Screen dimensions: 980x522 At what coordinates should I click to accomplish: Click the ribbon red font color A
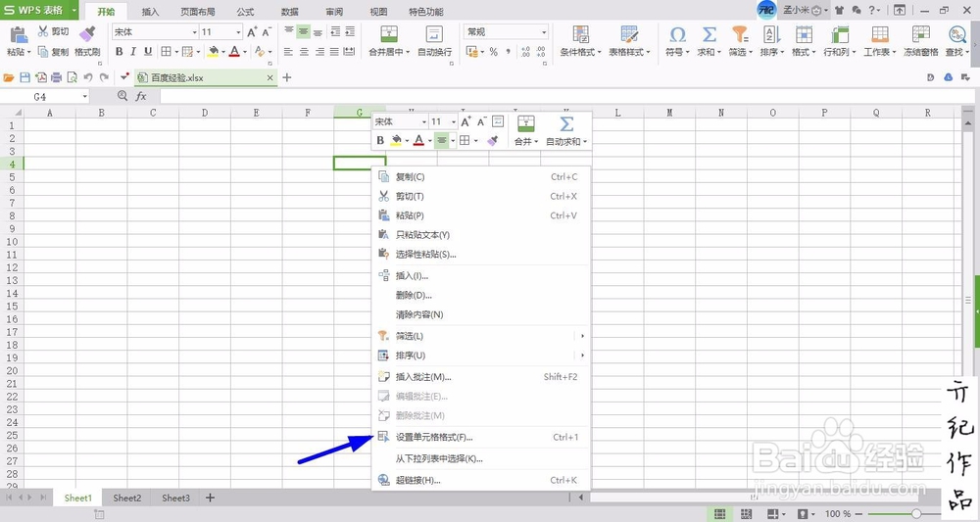[x=234, y=52]
